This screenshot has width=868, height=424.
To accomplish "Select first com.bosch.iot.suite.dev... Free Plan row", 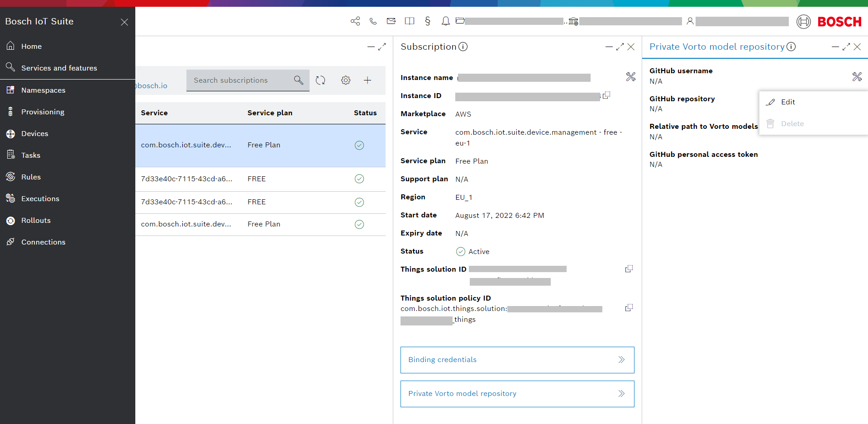I will point(260,146).
